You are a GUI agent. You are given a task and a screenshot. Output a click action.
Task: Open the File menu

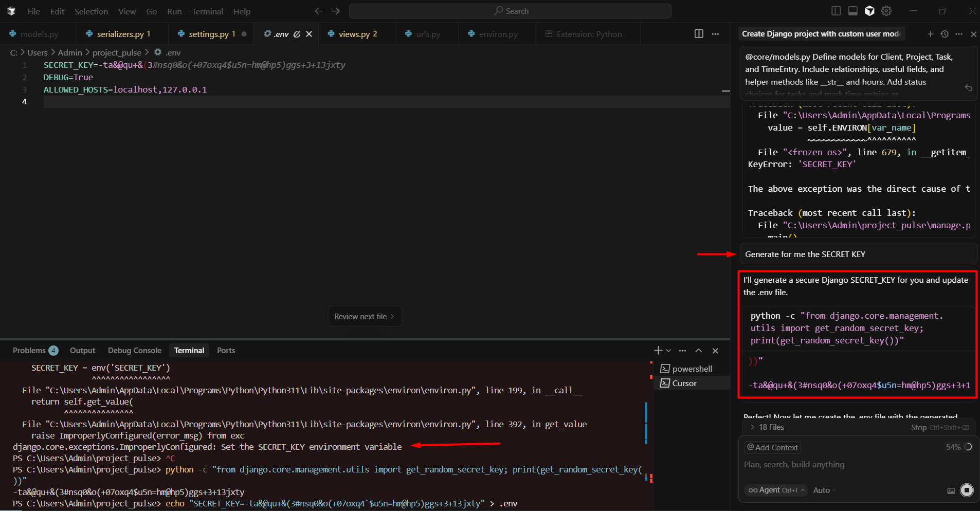tap(34, 11)
